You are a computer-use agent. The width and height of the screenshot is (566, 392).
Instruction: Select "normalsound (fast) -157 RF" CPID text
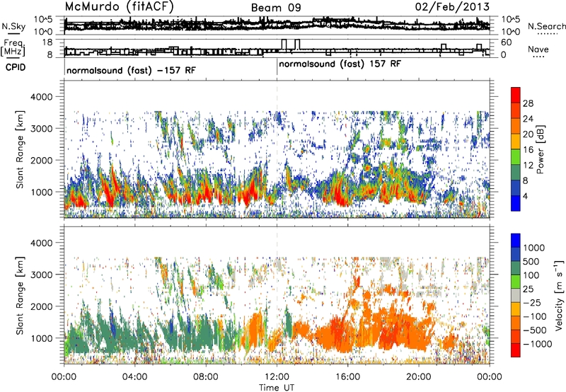(x=131, y=70)
